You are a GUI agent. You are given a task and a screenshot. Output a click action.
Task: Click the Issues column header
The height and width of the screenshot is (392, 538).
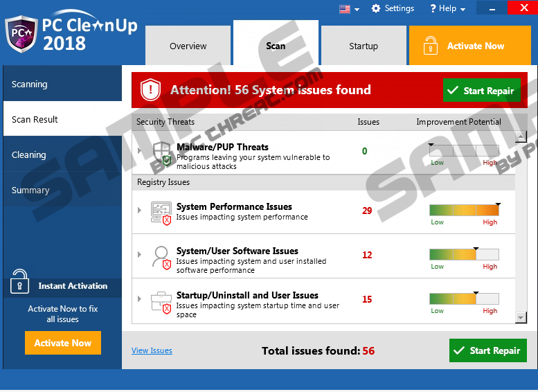[x=368, y=122]
